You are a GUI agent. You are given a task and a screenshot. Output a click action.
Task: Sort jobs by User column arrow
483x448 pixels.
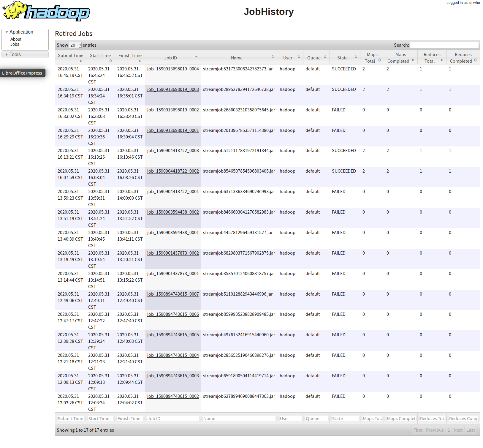[x=299, y=57]
